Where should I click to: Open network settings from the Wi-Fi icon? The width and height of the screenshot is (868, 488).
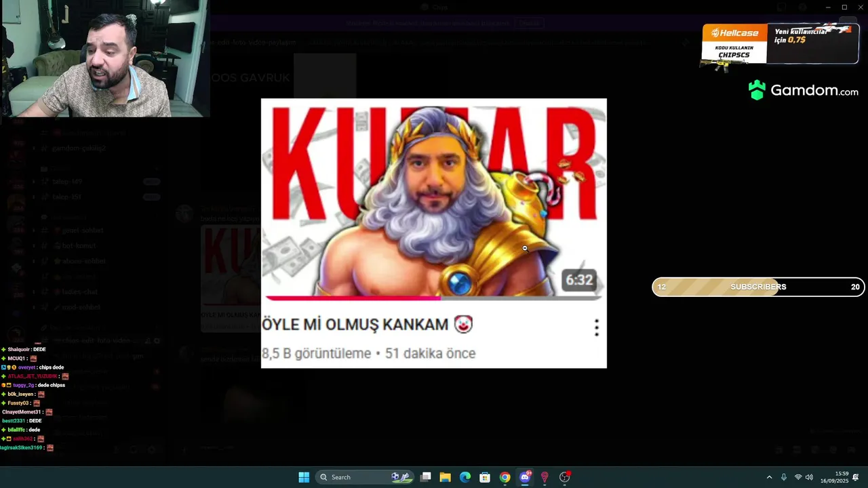point(798,477)
